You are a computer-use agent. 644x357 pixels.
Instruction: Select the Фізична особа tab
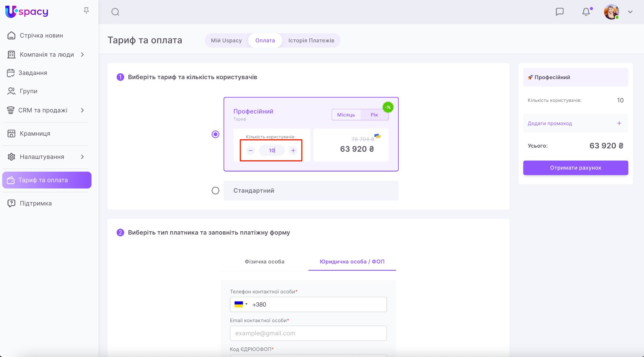[264, 262]
